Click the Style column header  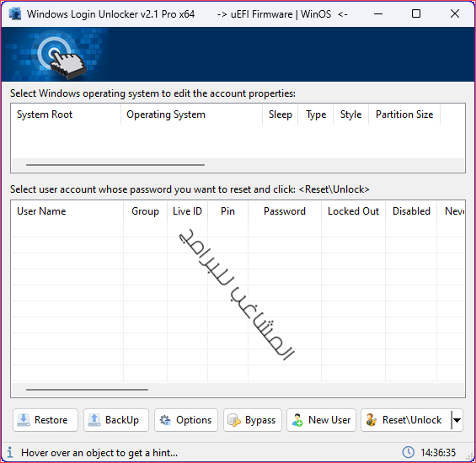tap(351, 114)
